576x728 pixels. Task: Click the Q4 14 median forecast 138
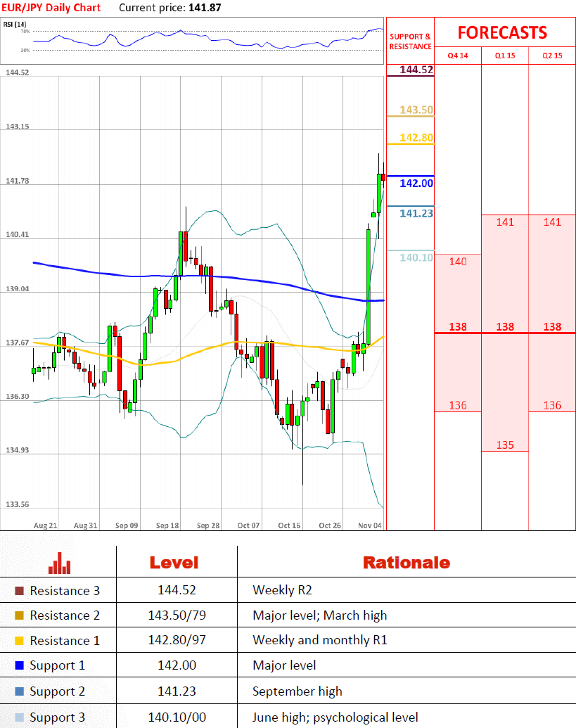(458, 327)
